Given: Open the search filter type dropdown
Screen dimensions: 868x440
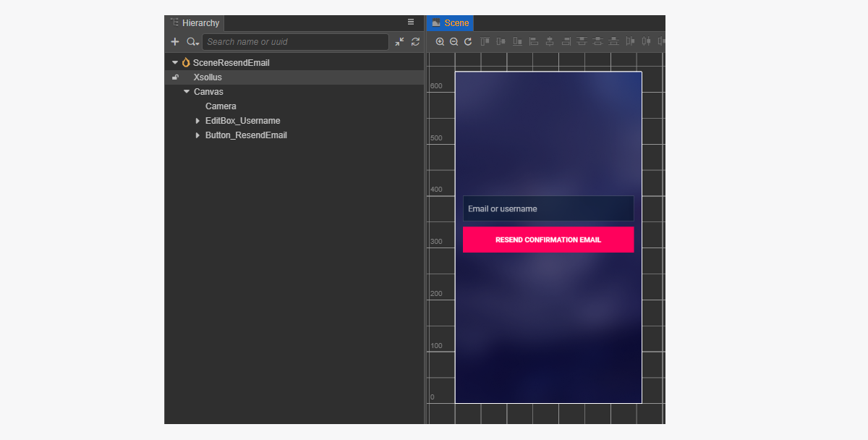Looking at the screenshot, I should point(192,42).
